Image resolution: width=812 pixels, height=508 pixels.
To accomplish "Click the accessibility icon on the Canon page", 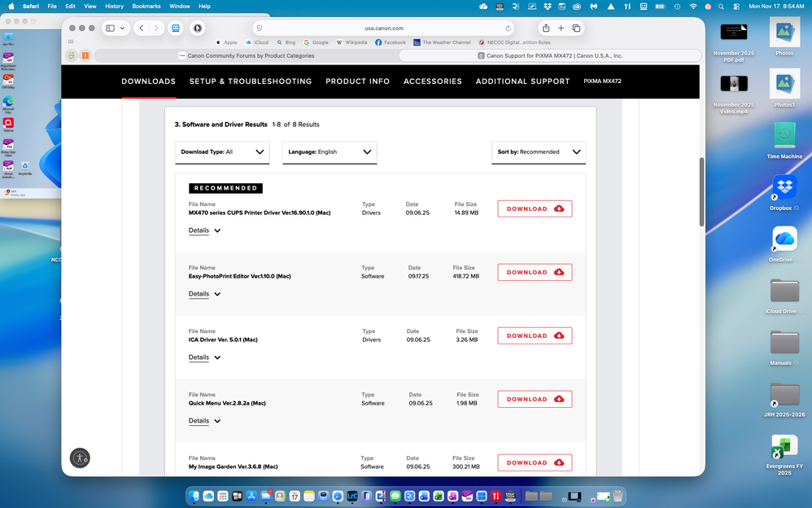I will (x=79, y=458).
